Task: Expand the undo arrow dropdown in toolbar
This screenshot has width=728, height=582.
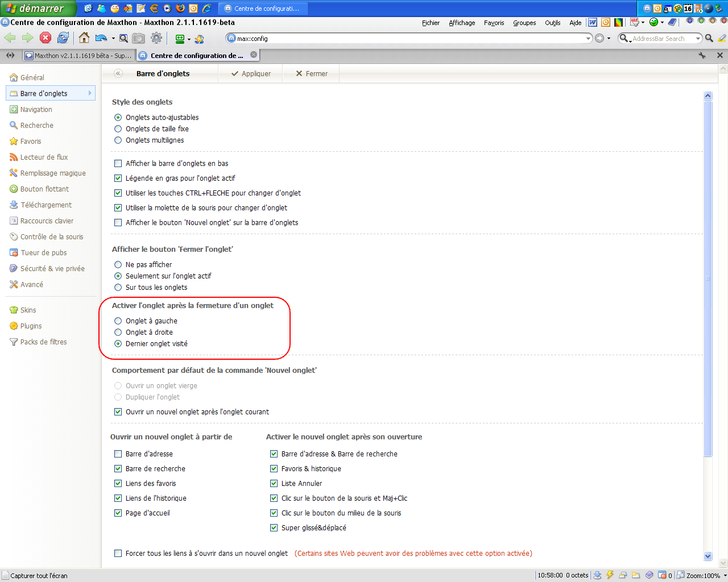Action: tap(113, 39)
